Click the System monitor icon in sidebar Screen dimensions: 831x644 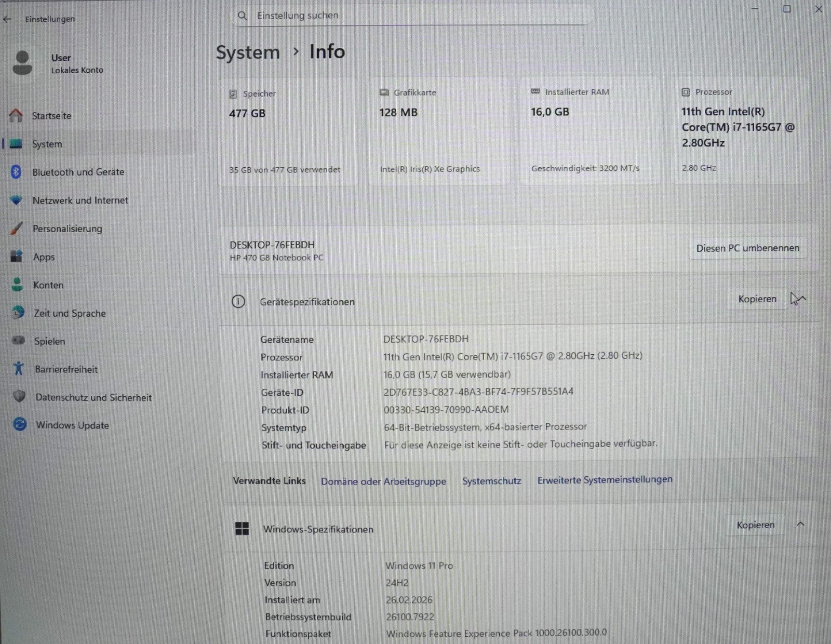pyautogui.click(x=16, y=144)
